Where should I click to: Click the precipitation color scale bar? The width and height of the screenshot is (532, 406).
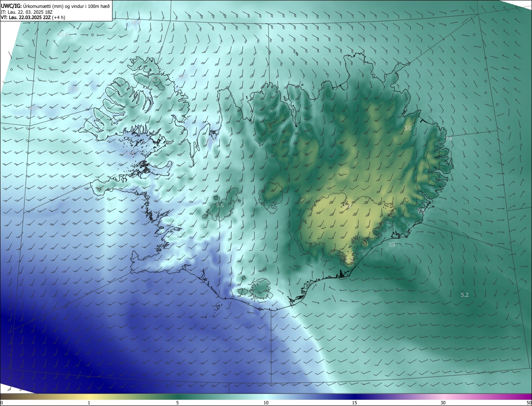(x=266, y=396)
